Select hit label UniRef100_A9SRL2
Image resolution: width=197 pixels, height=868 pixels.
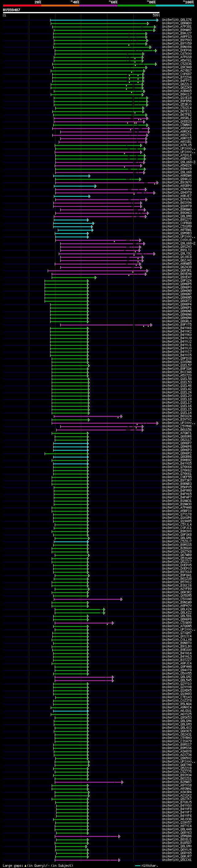177,118
